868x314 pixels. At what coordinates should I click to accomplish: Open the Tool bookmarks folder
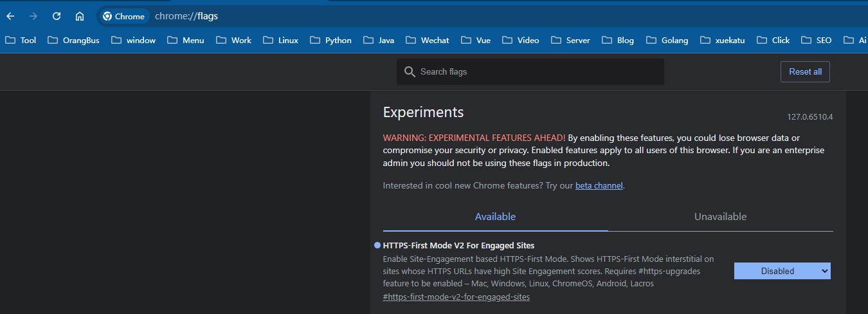point(21,40)
